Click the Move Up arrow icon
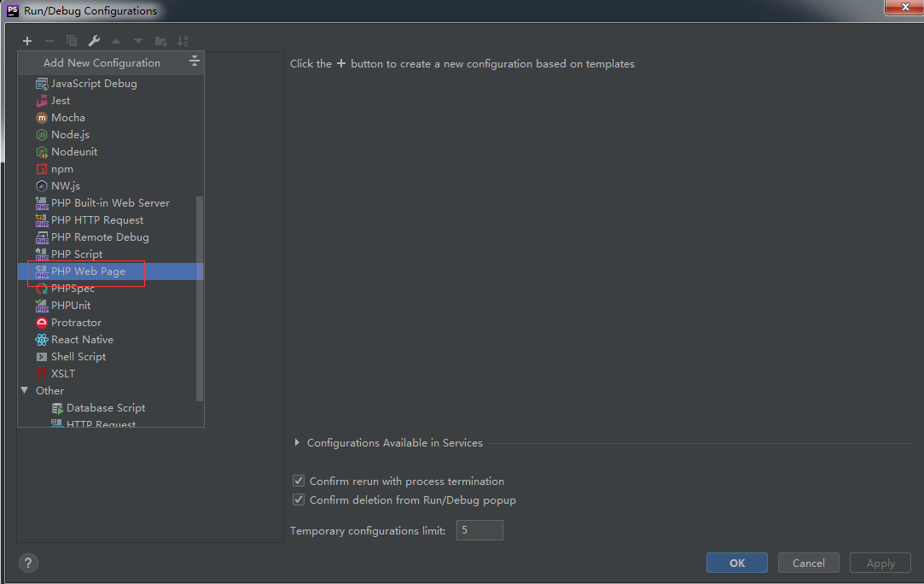 coord(116,41)
